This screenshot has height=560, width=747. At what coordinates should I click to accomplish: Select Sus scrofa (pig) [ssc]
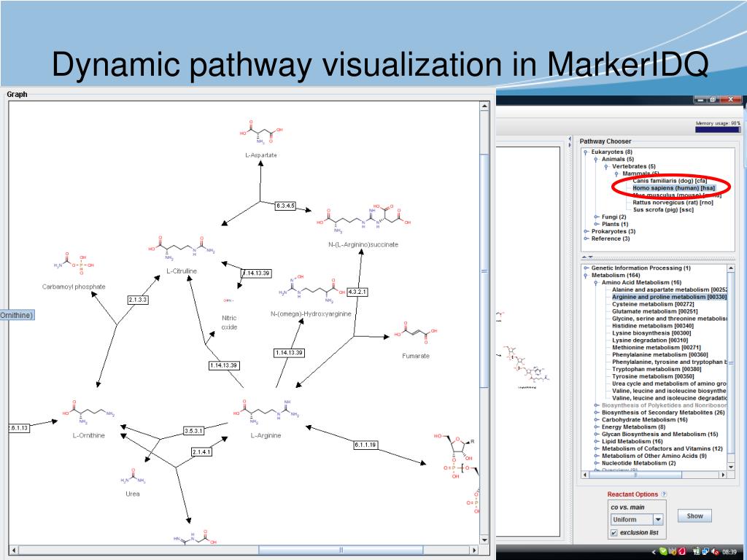point(663,209)
